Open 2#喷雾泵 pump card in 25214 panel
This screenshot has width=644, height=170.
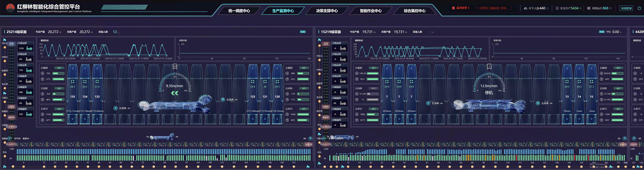click(x=26, y=91)
